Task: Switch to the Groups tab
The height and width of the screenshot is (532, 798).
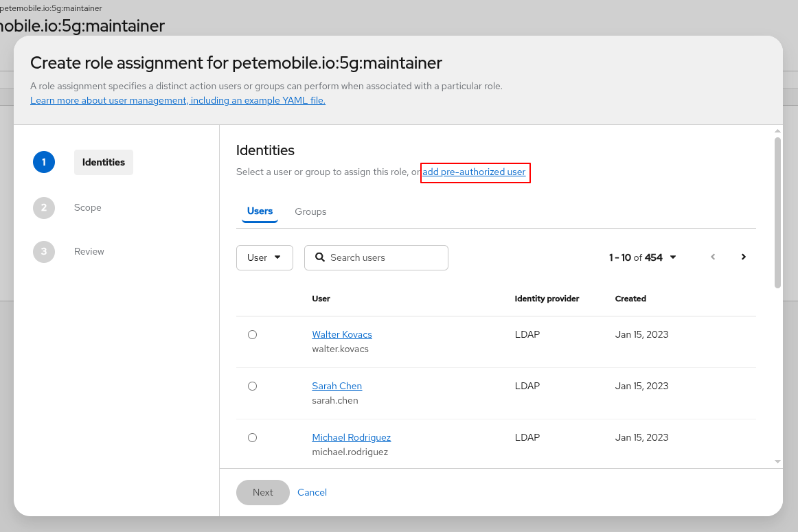Action: [310, 211]
